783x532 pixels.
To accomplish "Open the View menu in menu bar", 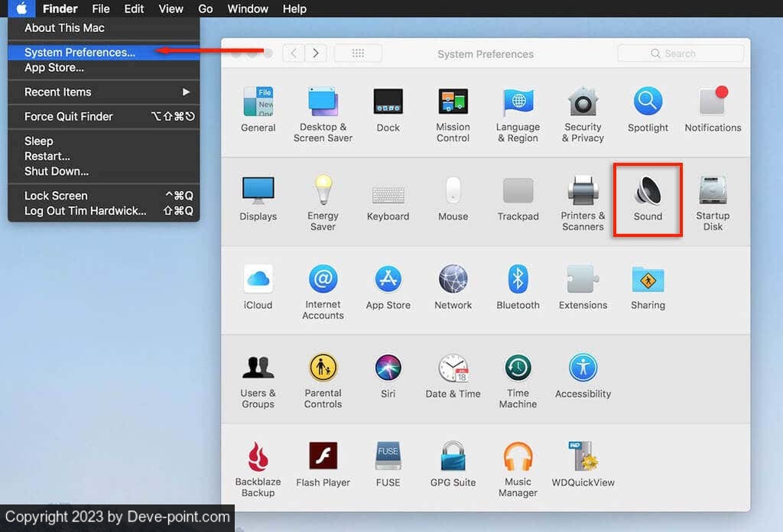I will [x=171, y=9].
